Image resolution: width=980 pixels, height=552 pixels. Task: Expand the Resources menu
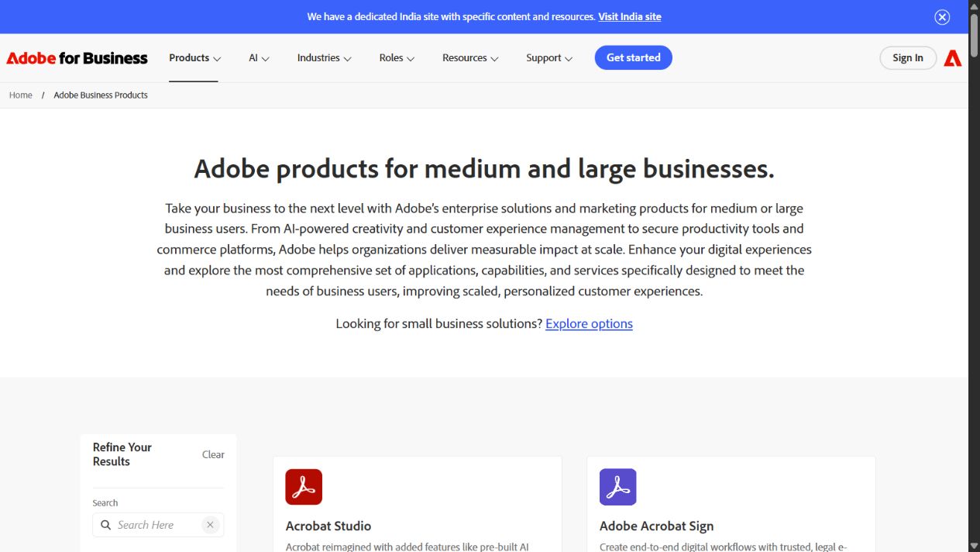click(x=470, y=58)
